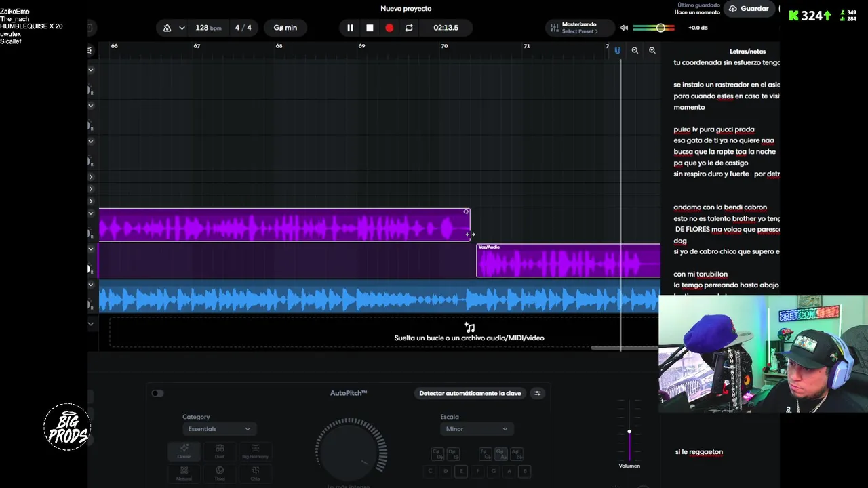Save project with Guardar button
Image resolution: width=868 pixels, height=488 pixels.
coord(749,9)
